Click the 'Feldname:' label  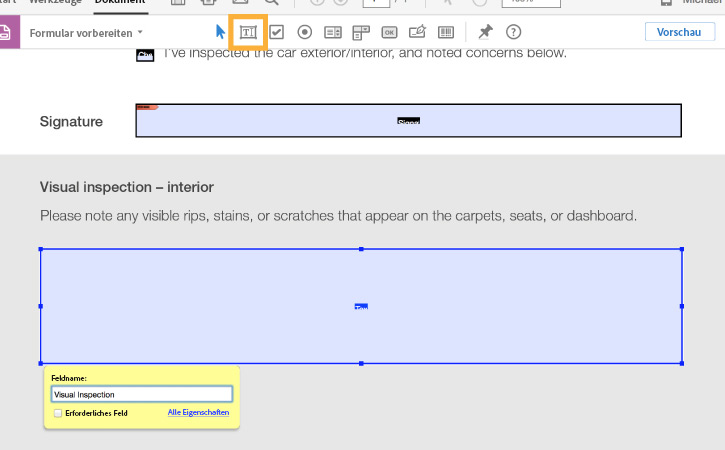point(69,378)
